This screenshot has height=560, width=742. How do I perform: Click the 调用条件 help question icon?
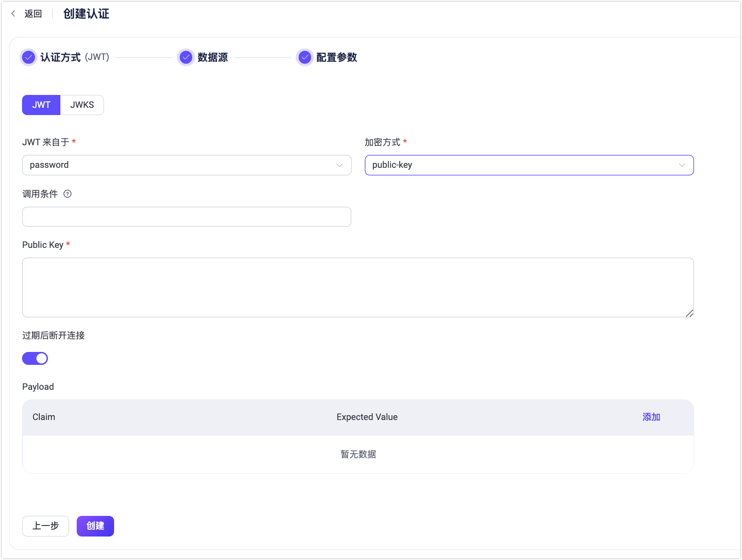pyautogui.click(x=68, y=194)
